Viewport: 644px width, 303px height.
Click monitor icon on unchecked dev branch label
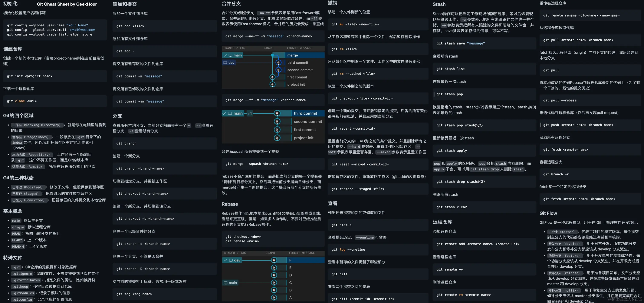click(225, 63)
